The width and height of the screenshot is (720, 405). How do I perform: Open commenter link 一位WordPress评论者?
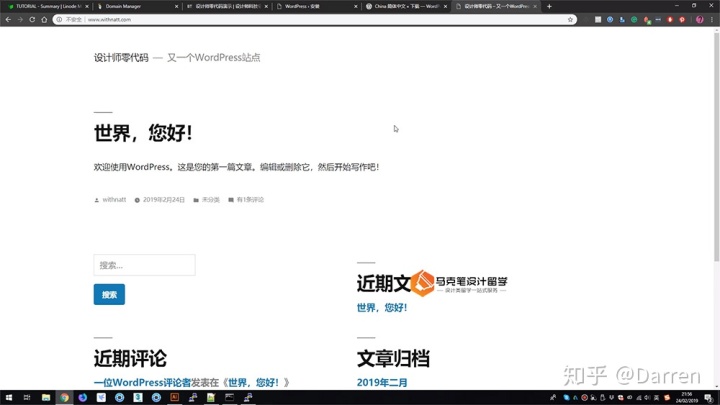[142, 382]
